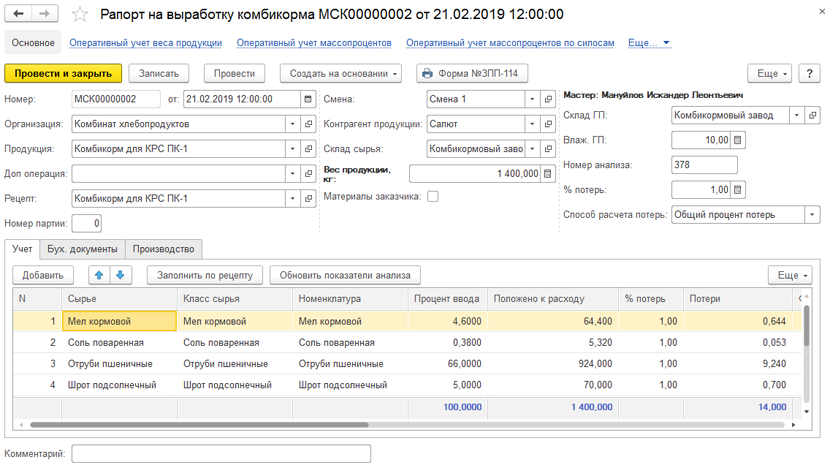Move table row down with blue arrow

tap(120, 275)
